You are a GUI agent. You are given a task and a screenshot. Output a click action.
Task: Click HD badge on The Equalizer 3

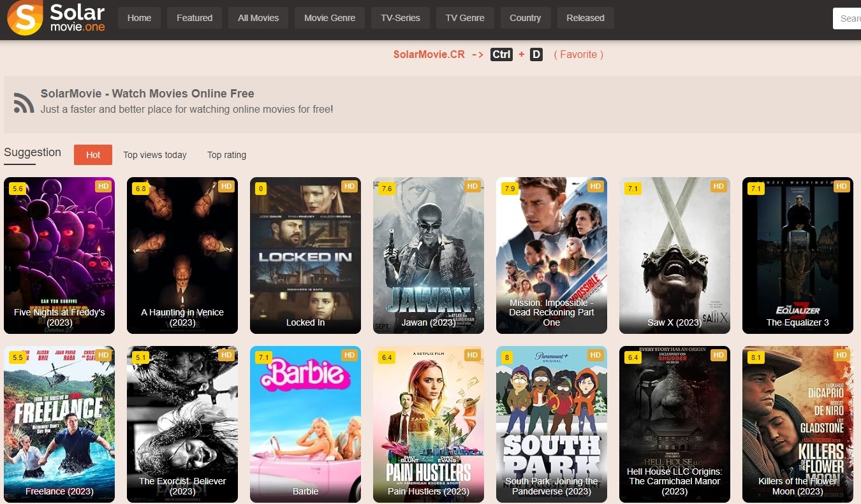pyautogui.click(x=841, y=186)
